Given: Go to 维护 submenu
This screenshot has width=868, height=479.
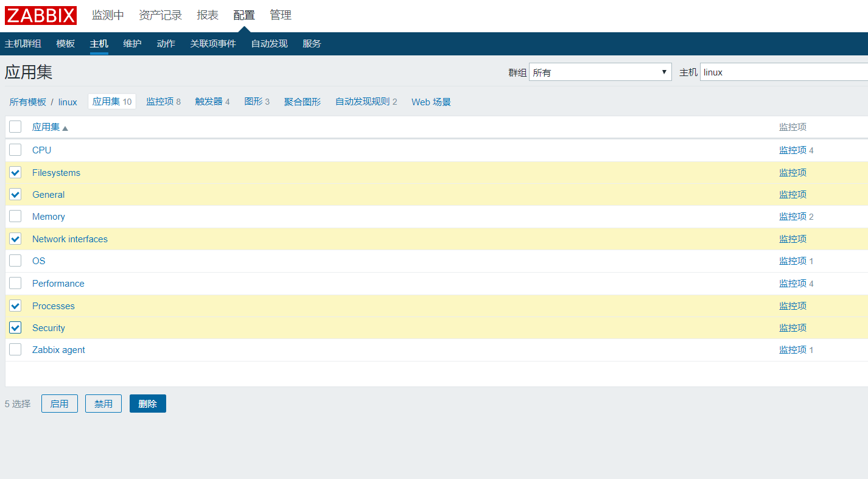Looking at the screenshot, I should click(x=132, y=44).
